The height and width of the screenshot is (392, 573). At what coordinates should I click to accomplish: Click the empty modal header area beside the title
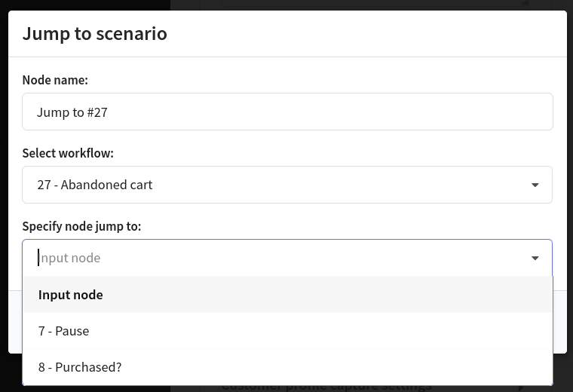[x=366, y=34]
